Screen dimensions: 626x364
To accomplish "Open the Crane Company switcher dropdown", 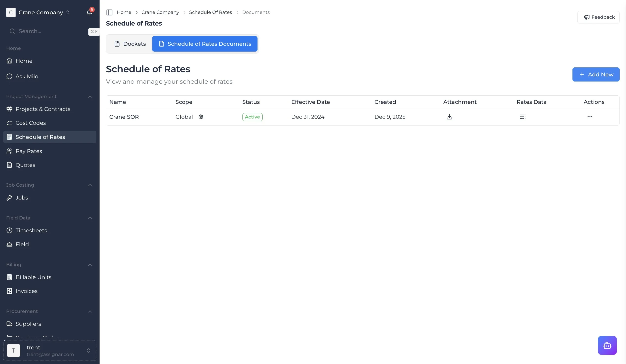I will [41, 12].
